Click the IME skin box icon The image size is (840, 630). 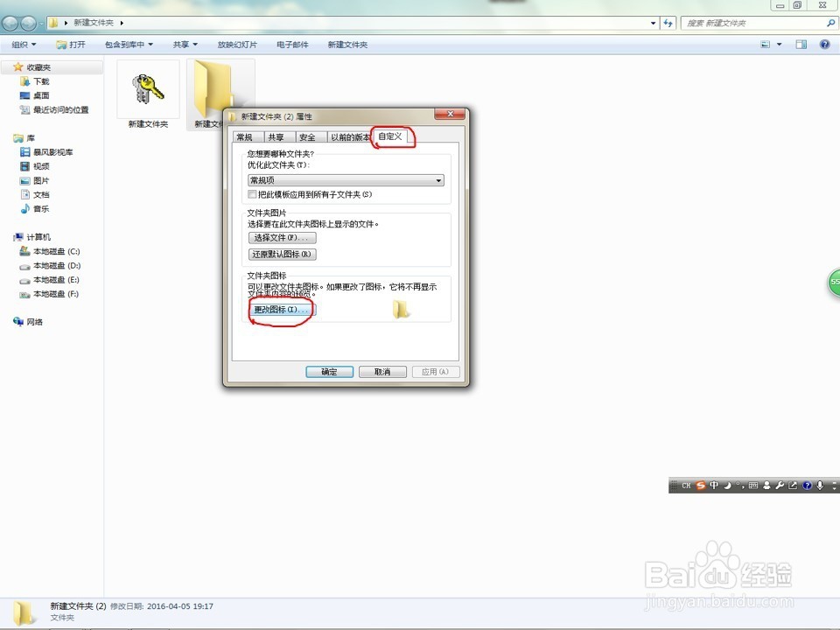point(793,486)
